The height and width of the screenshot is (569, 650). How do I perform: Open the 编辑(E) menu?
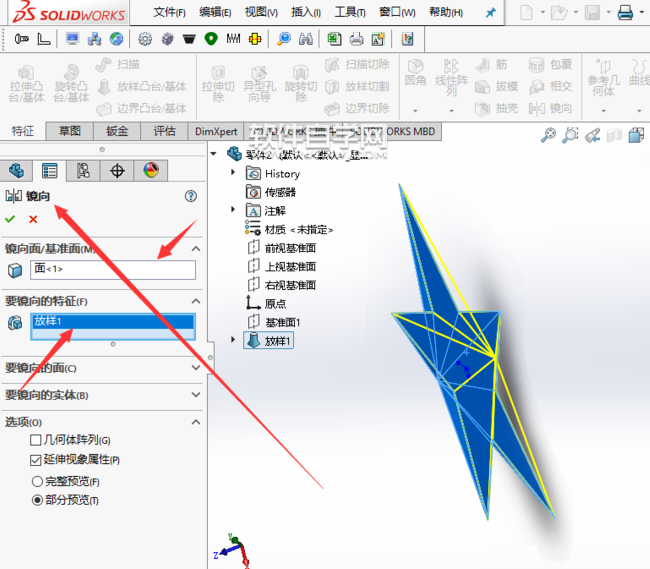coord(215,12)
